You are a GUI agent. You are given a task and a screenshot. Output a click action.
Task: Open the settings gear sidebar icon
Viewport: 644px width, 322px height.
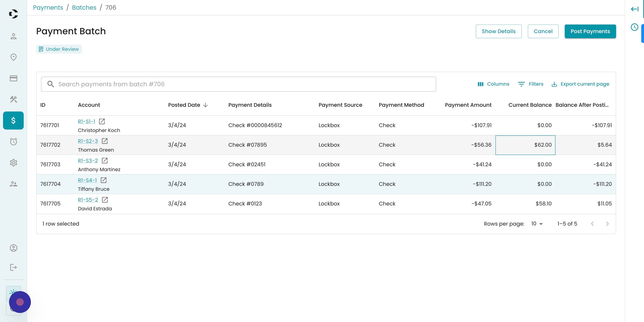(x=14, y=163)
